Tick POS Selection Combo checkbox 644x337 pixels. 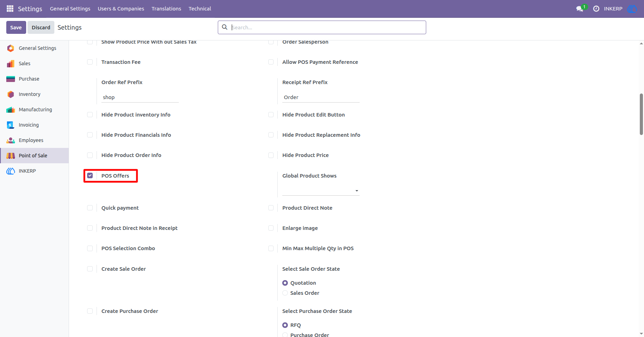point(90,248)
